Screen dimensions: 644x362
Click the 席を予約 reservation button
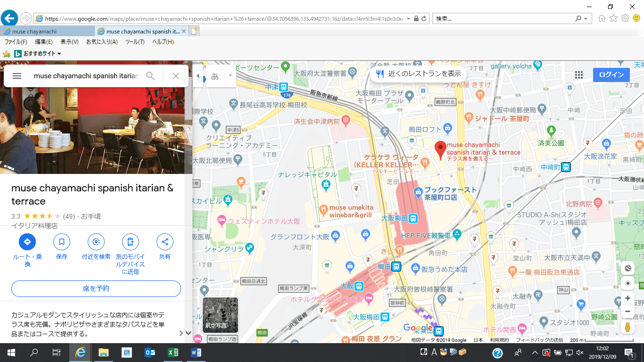96,288
